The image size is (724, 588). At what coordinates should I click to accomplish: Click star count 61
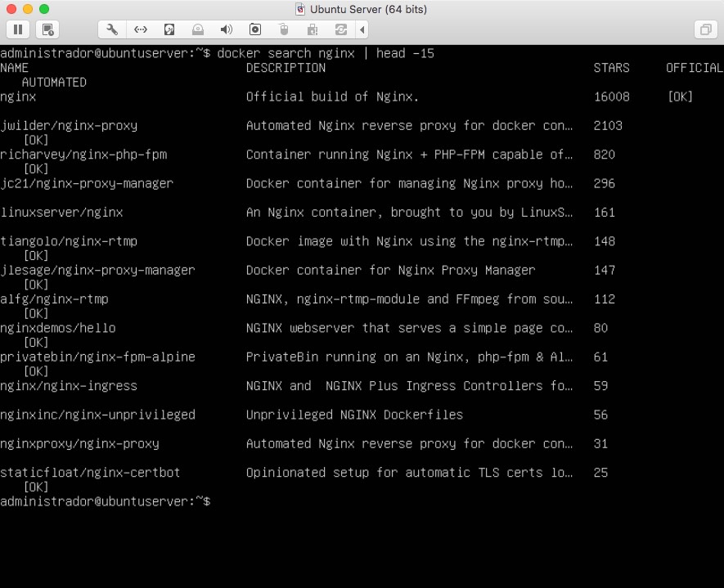(x=600, y=357)
